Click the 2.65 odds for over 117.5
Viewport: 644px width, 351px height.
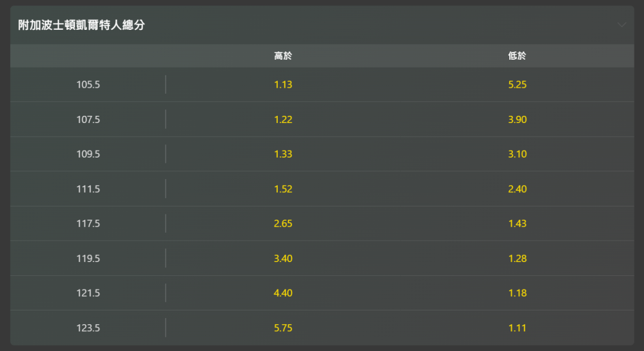pos(283,224)
